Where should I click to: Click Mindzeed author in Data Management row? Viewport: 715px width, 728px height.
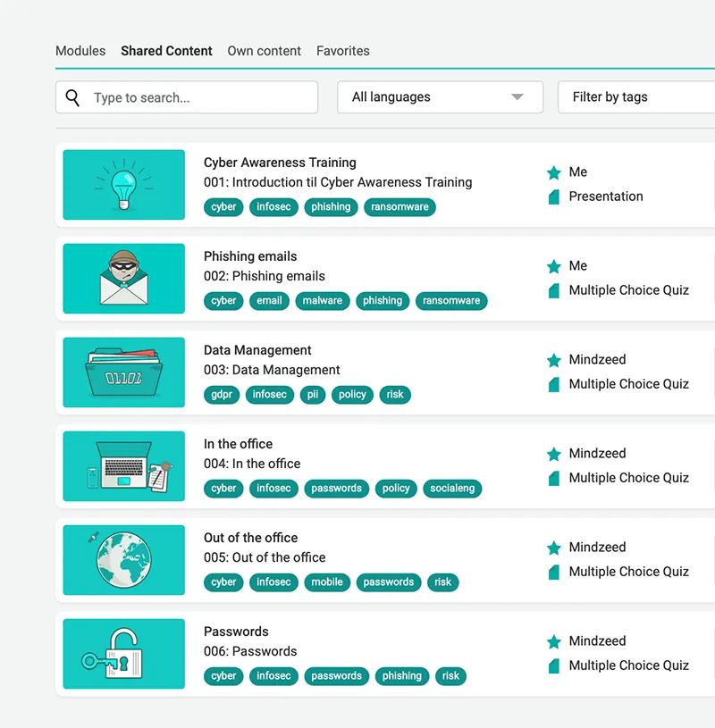(597, 359)
